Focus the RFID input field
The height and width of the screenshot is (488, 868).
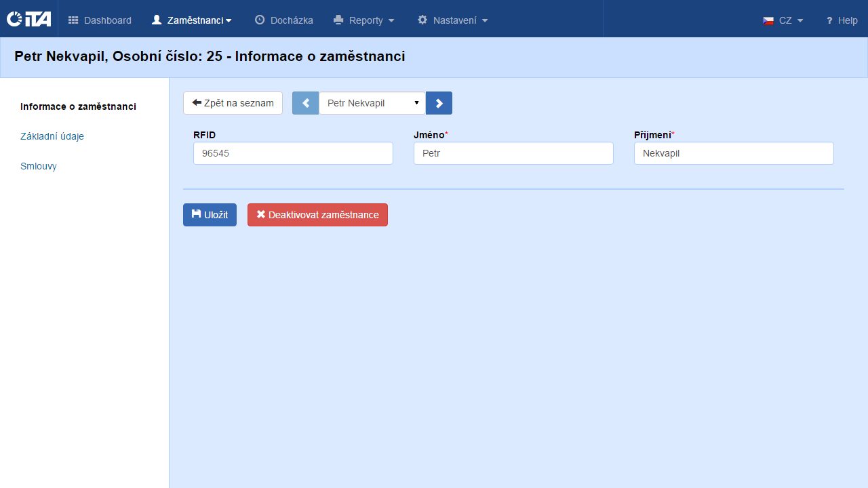pyautogui.click(x=293, y=153)
